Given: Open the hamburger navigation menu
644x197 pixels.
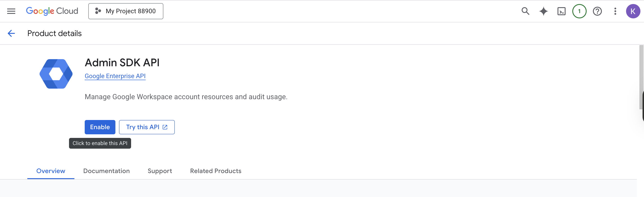Looking at the screenshot, I should tap(11, 11).
